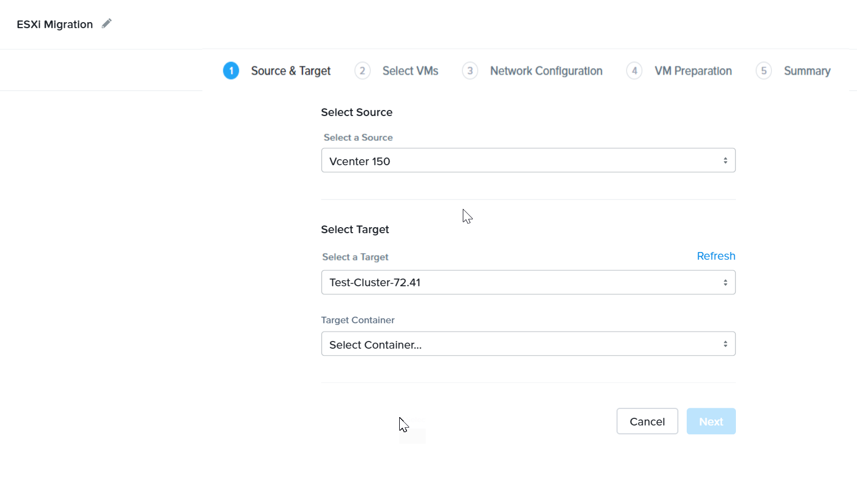Jump to the VM Preparation step

click(x=693, y=71)
